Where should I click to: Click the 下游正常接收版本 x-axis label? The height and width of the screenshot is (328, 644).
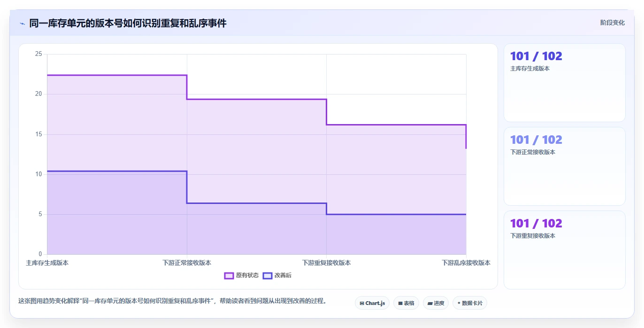187,263
